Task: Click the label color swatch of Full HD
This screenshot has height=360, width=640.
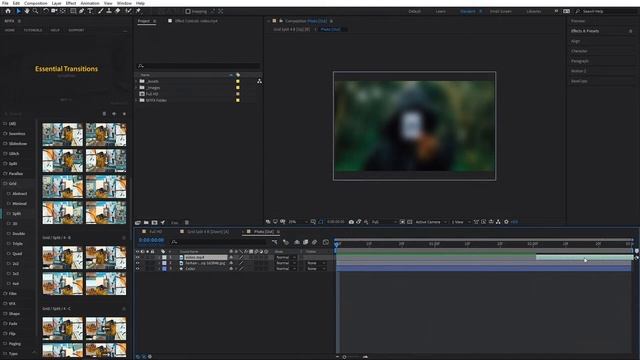Action: 238,94
